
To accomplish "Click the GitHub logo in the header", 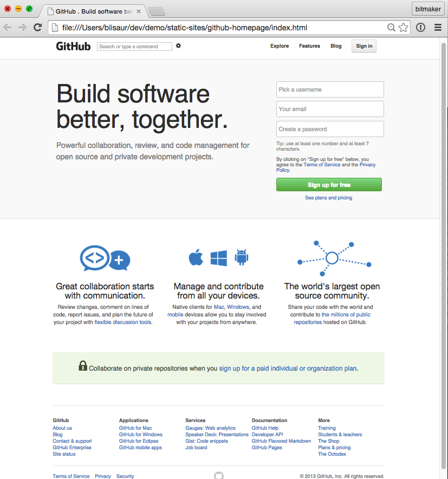I will (73, 46).
